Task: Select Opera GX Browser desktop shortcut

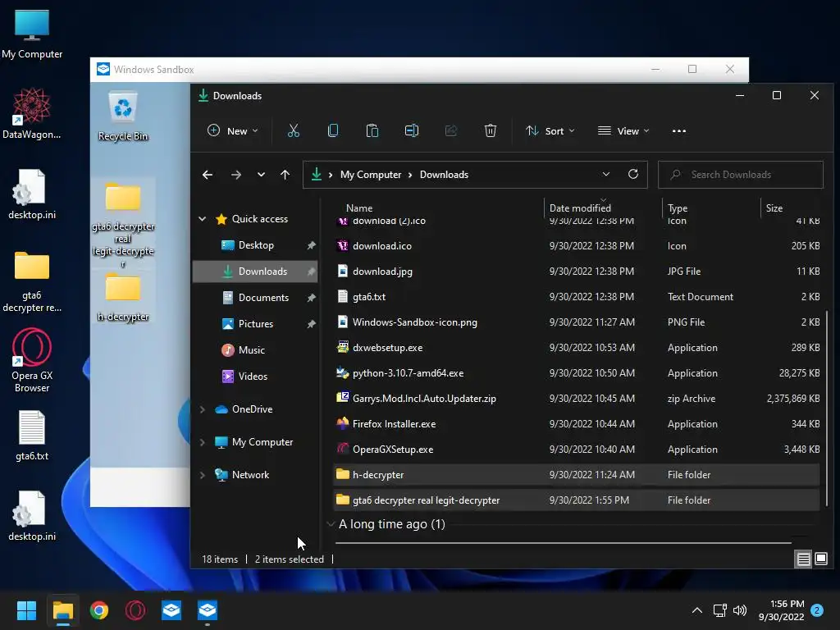Action: (32, 361)
